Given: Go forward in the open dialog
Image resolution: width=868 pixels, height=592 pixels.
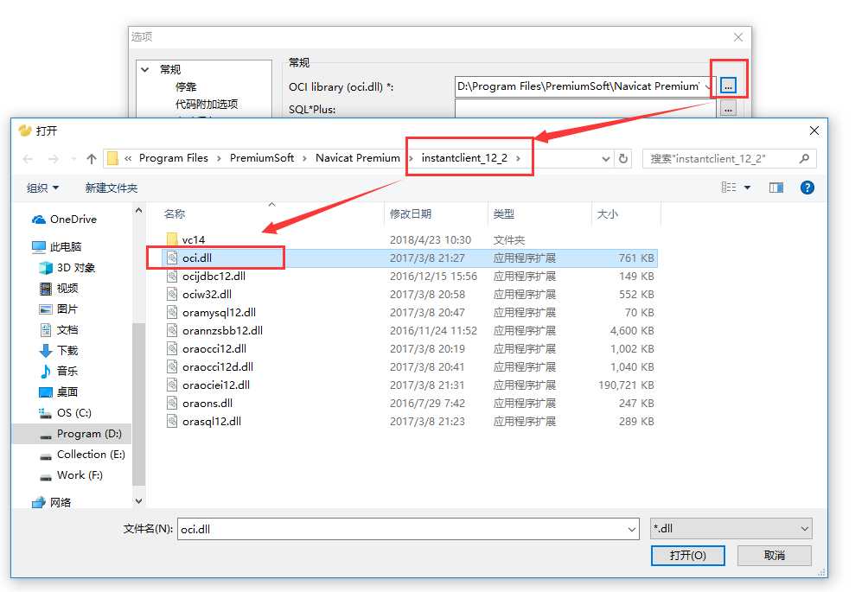Looking at the screenshot, I should click(53, 159).
